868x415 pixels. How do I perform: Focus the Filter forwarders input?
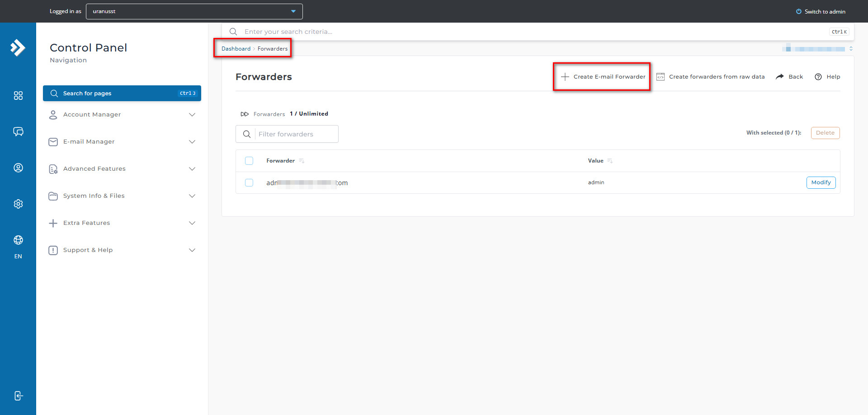[x=296, y=134]
